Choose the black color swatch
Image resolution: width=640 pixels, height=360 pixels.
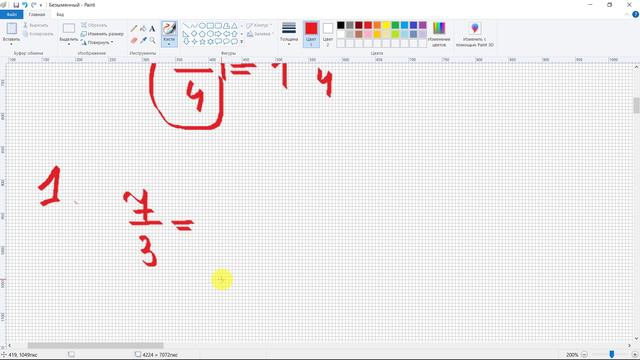click(x=340, y=25)
